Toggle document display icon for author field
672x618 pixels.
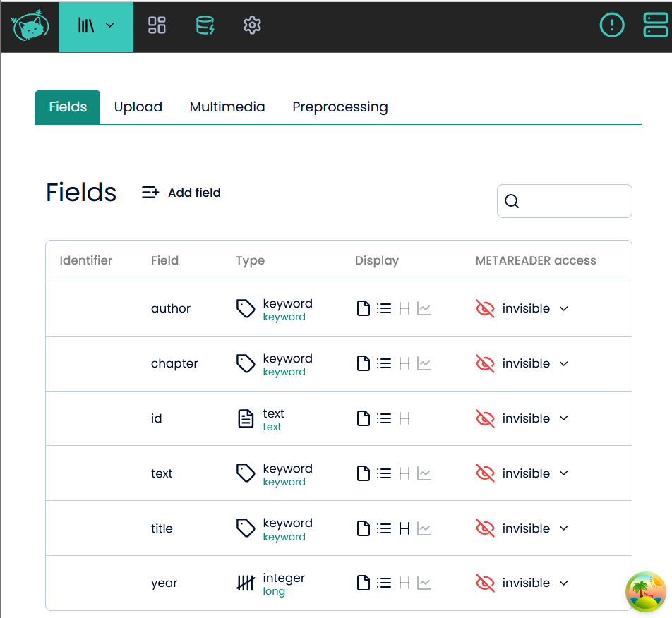pos(363,308)
